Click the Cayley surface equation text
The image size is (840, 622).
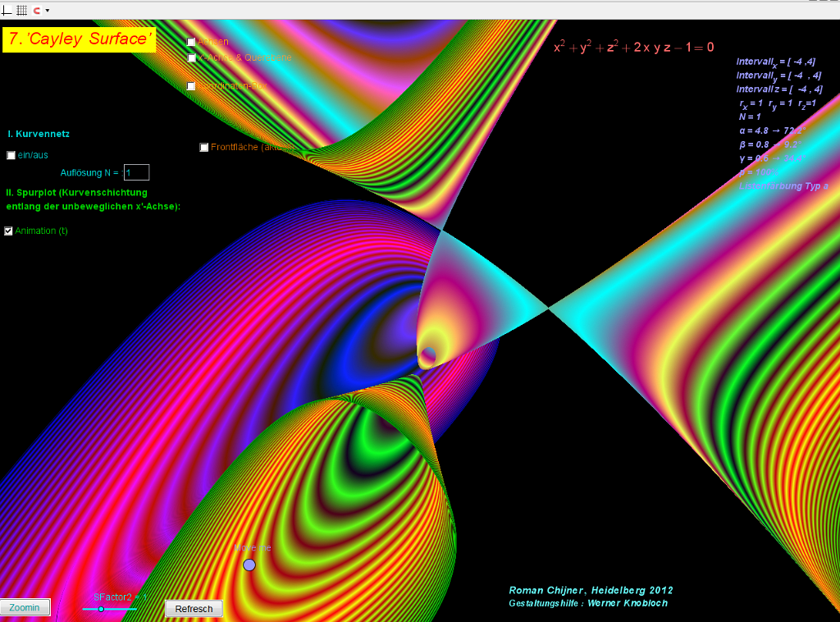[x=633, y=48]
